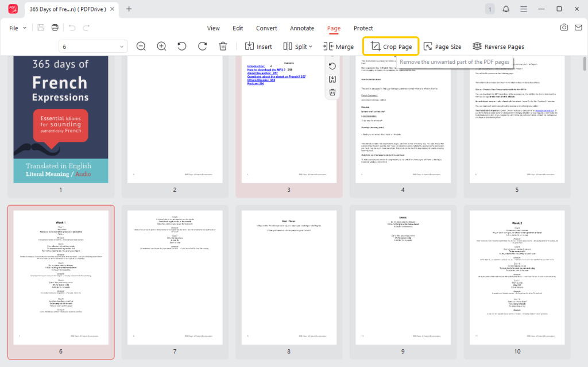The height and width of the screenshot is (367, 588).
Task: Click the Insert page button
Action: (258, 47)
